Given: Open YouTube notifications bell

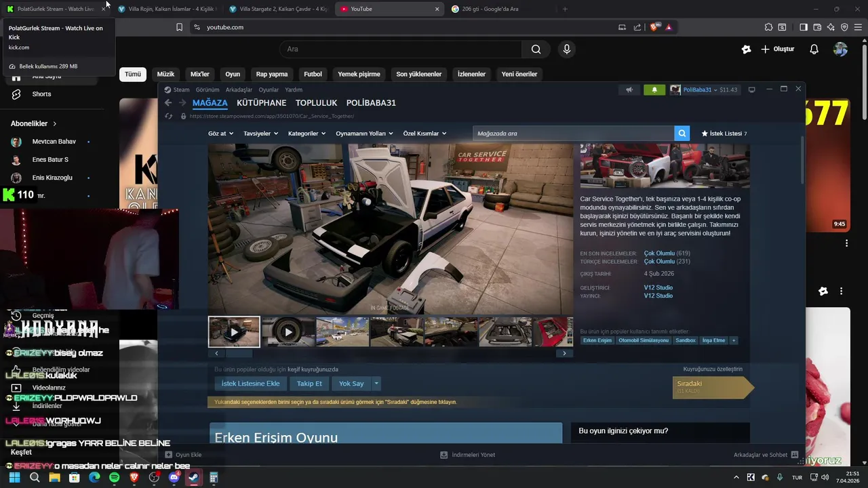Looking at the screenshot, I should [x=814, y=49].
